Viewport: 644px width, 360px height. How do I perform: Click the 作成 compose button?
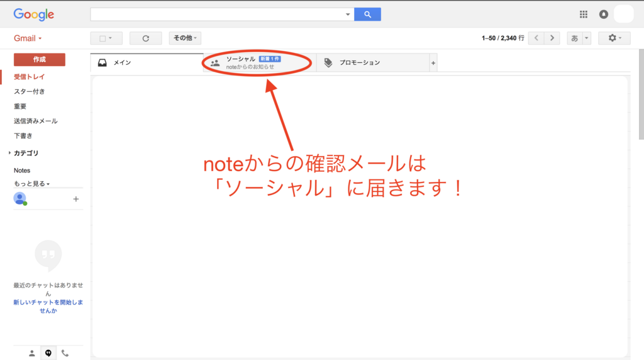tap(40, 60)
